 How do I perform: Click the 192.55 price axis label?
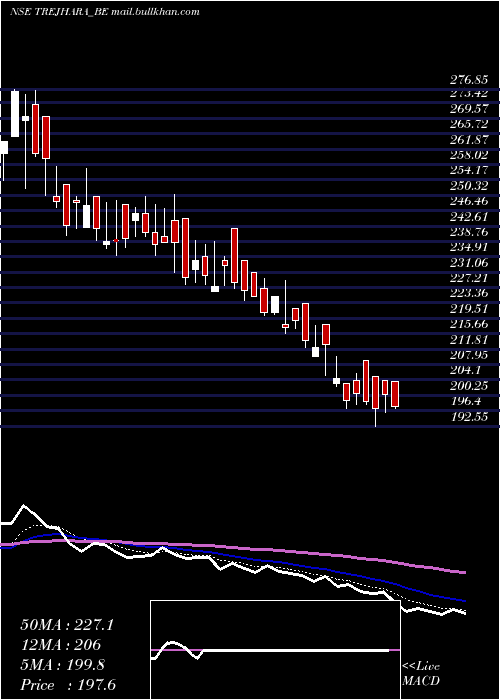click(469, 417)
